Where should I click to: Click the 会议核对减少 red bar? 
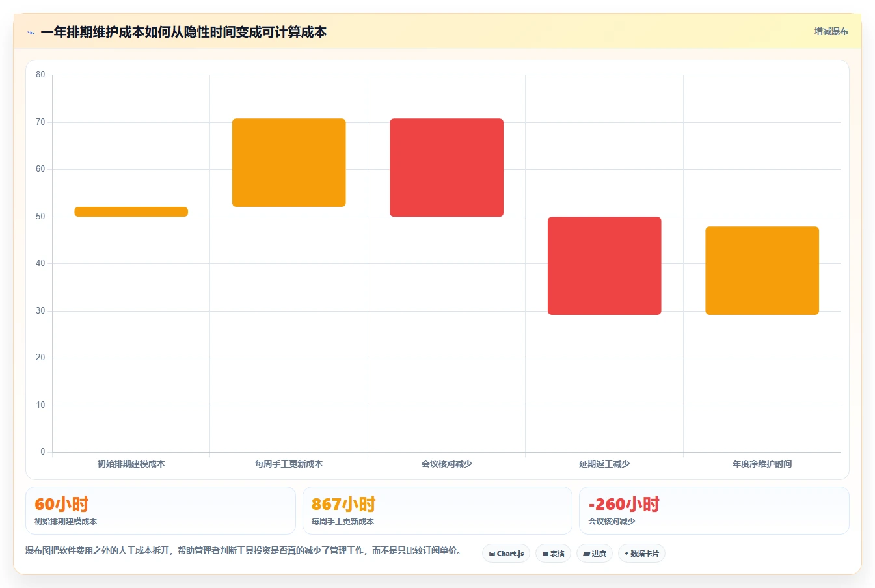click(x=447, y=168)
